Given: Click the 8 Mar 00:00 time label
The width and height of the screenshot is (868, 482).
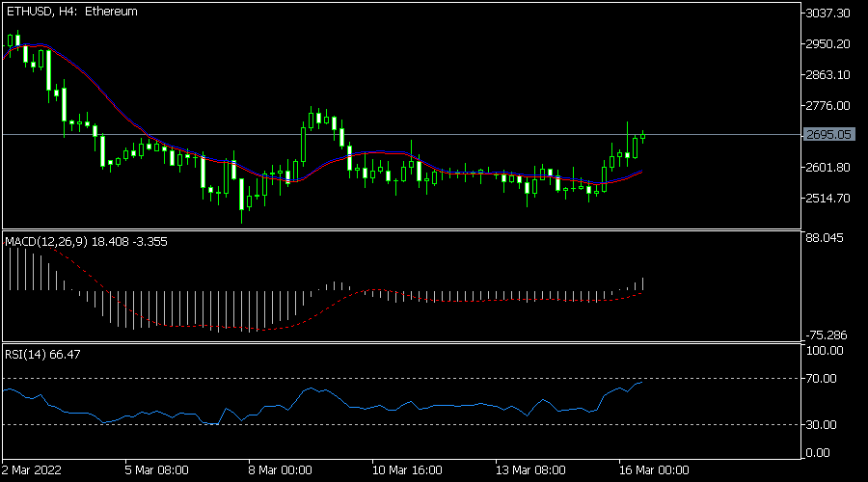Looking at the screenshot, I should point(280,470).
